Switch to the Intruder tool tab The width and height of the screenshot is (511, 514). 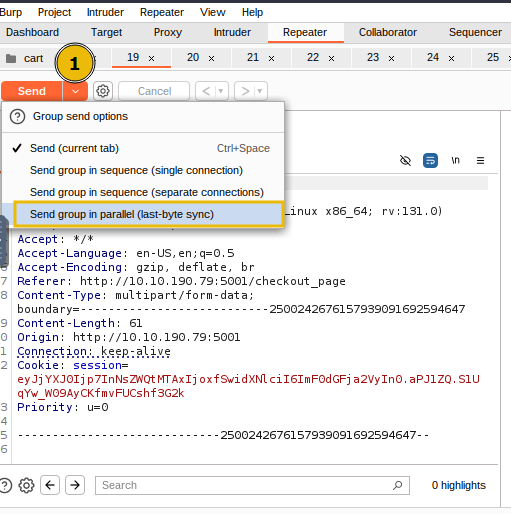tap(232, 32)
